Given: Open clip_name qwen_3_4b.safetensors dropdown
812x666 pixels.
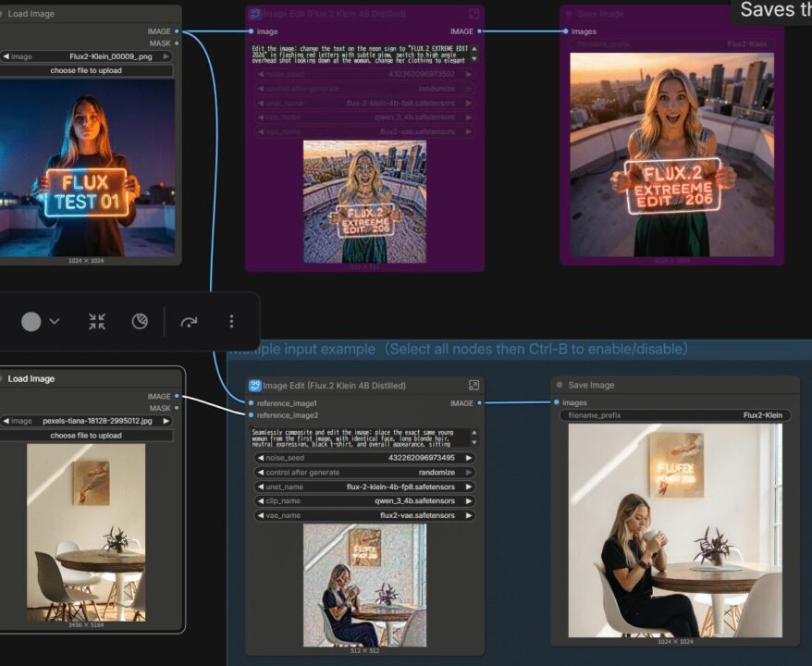Looking at the screenshot, I should (x=364, y=500).
